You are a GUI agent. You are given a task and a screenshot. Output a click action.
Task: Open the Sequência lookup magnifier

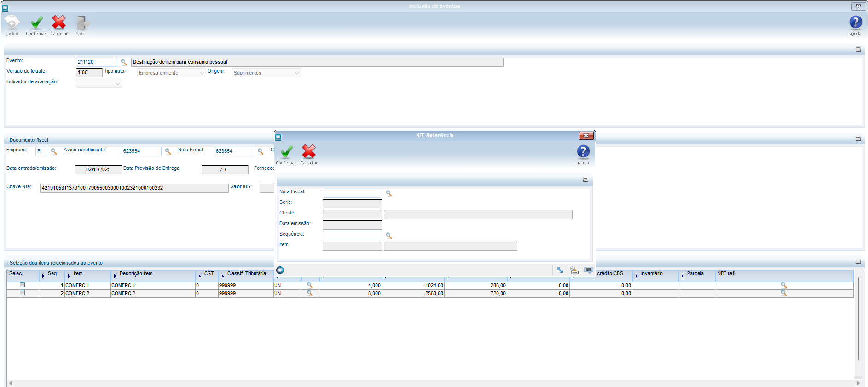[389, 236]
